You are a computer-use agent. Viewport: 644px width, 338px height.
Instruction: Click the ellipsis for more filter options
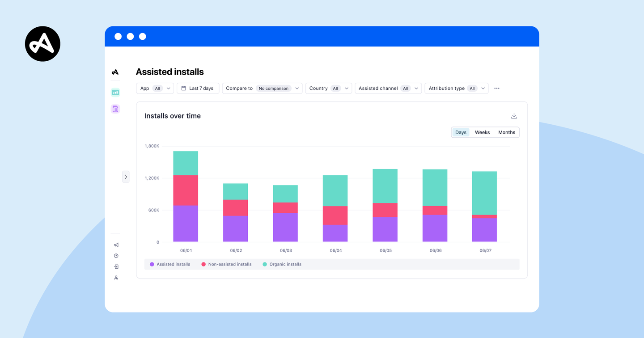click(x=496, y=88)
